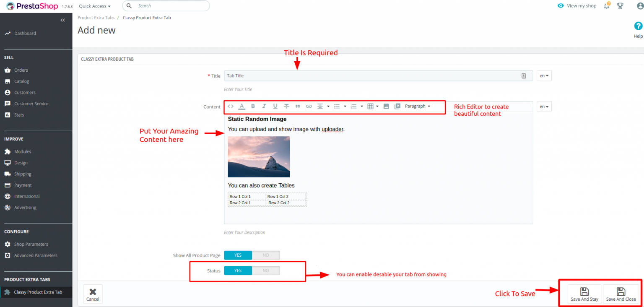
Task: Enable Show All Product Page option
Action: point(238,255)
